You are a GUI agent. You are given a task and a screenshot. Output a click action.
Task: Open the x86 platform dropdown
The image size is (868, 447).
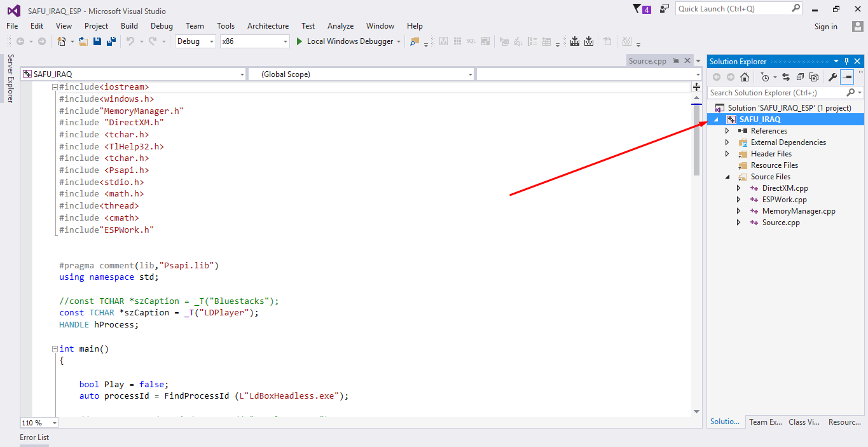[254, 41]
